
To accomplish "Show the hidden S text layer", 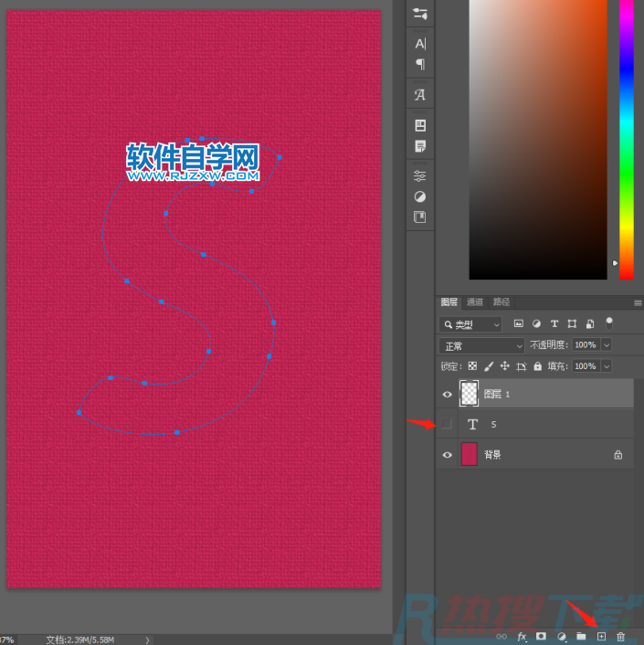I will [447, 424].
